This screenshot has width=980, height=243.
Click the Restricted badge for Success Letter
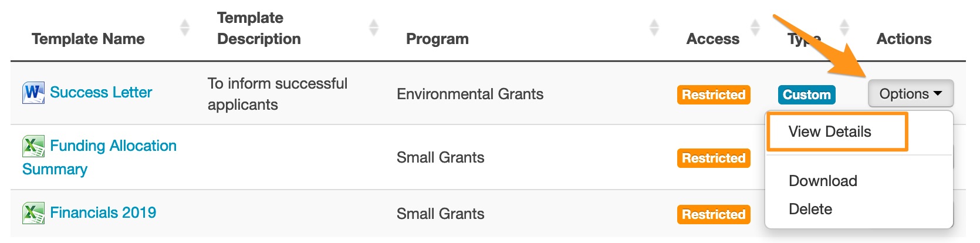(x=714, y=95)
